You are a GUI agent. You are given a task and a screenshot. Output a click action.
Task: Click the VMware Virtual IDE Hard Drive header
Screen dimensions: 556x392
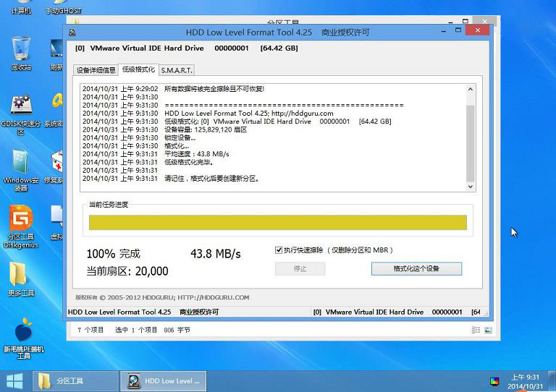pos(187,48)
